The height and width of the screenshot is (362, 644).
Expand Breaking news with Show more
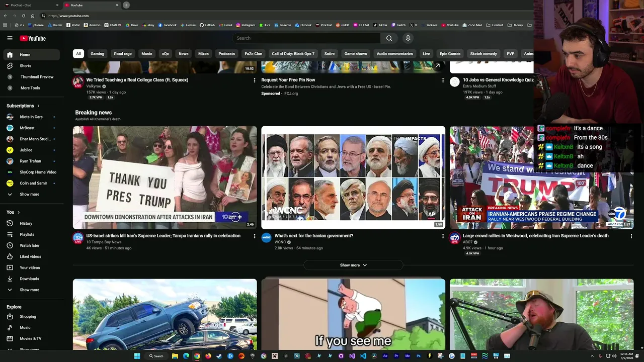(353, 265)
